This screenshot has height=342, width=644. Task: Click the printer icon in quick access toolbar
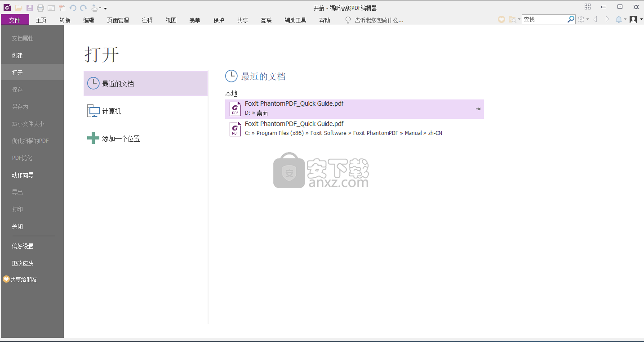(x=40, y=8)
